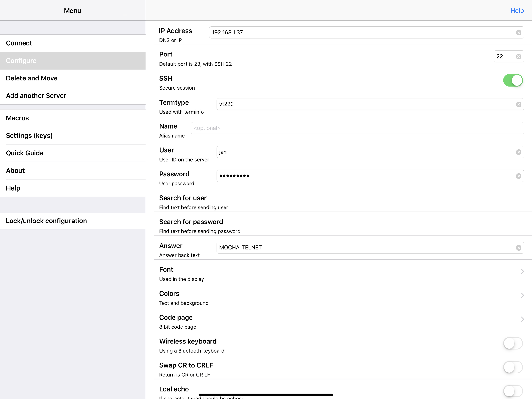Clear the IP Address field with X icon
532x399 pixels.
click(518, 33)
